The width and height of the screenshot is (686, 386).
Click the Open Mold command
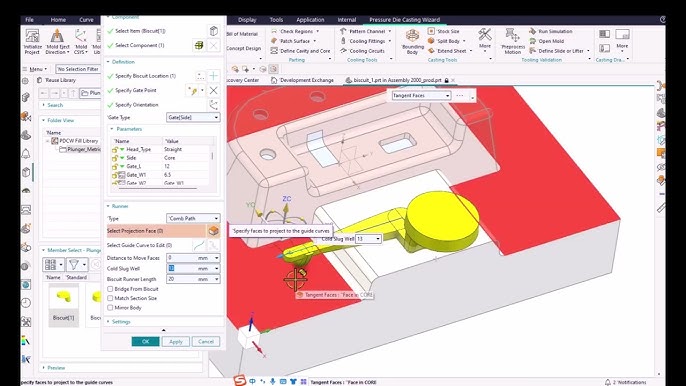coord(546,41)
